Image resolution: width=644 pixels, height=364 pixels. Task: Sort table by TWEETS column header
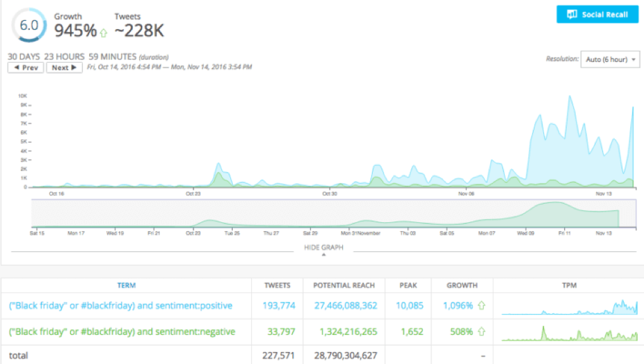[x=277, y=286]
